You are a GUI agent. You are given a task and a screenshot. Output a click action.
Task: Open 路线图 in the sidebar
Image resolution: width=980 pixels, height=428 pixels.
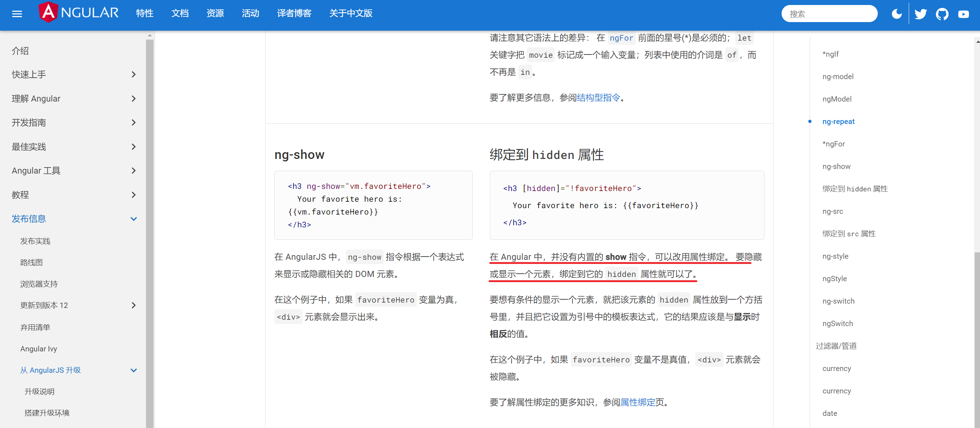pos(31,263)
